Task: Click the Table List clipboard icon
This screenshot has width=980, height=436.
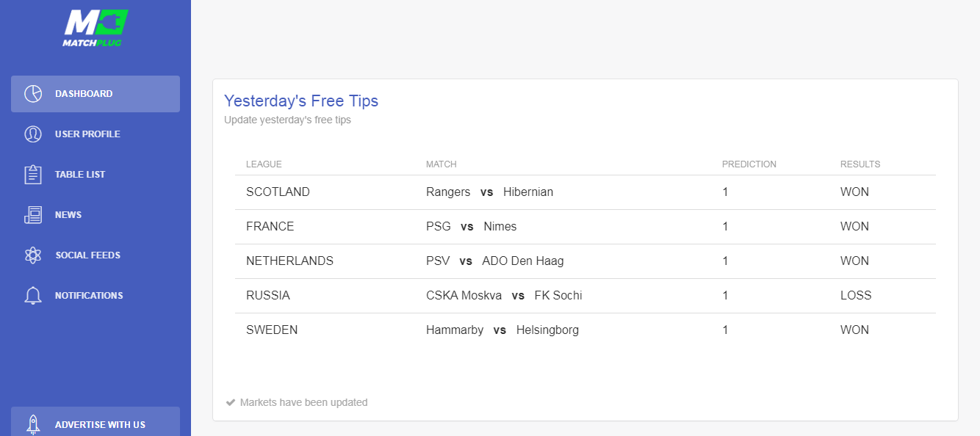Action: 33,175
